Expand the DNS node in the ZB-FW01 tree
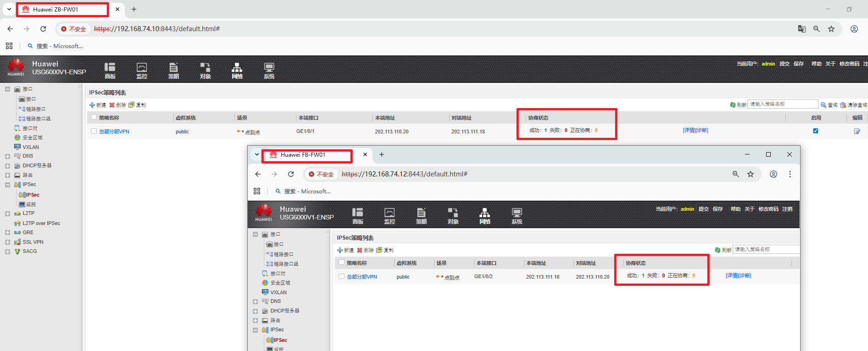Viewport: 868px width, 351px height. (x=7, y=156)
